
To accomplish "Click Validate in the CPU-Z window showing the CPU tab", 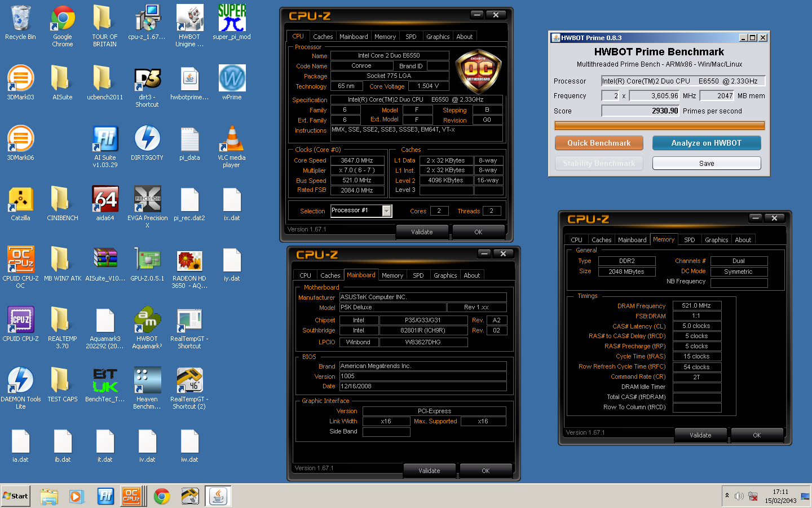I will pyautogui.click(x=422, y=232).
